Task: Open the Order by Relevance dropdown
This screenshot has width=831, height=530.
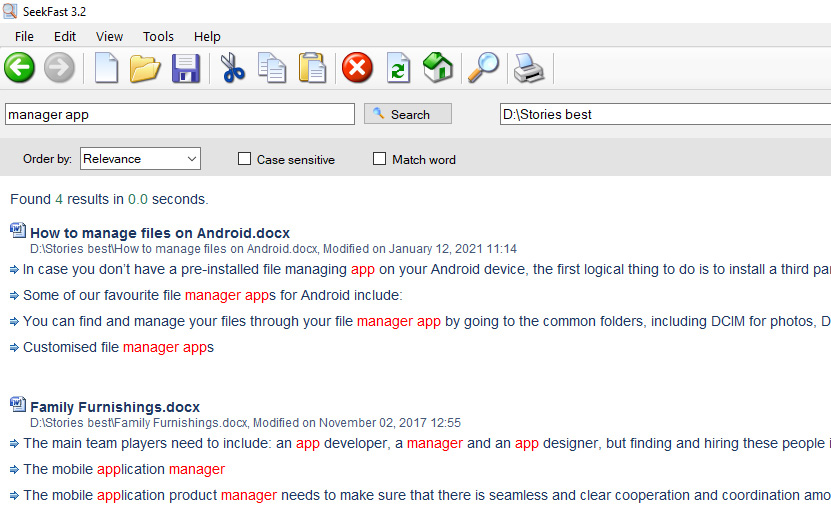Action: pos(140,158)
